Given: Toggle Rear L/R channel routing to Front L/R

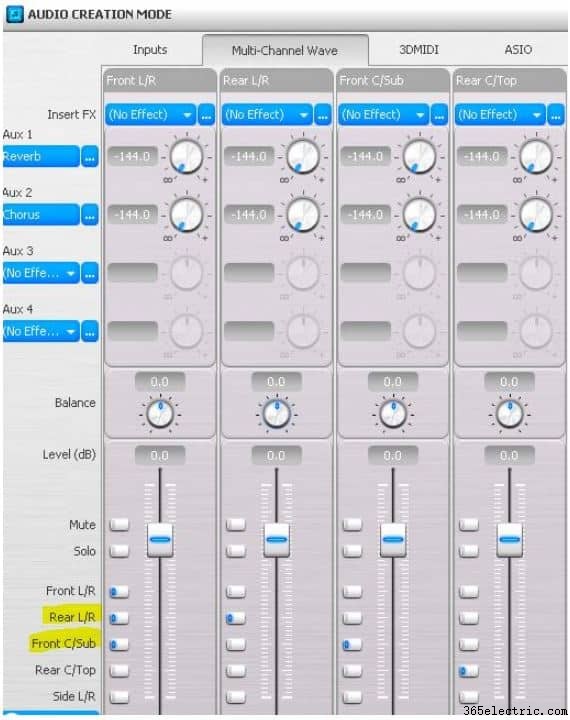Looking at the screenshot, I should click(236, 592).
